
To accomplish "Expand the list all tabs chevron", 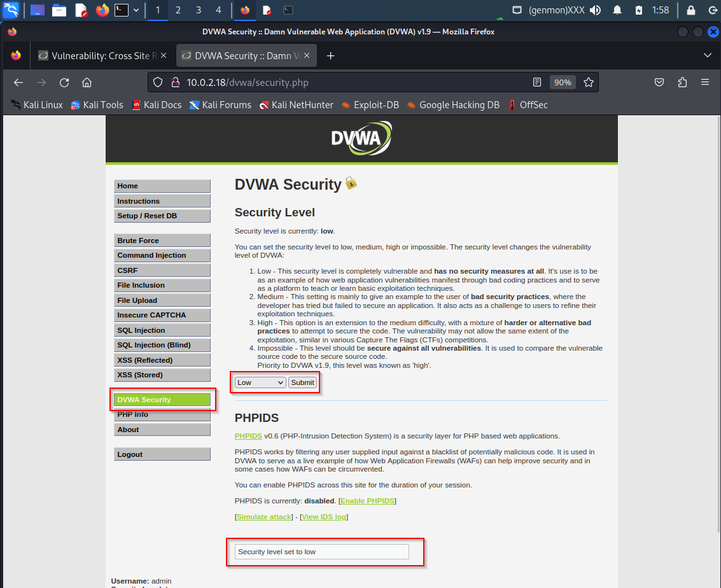I will point(707,55).
